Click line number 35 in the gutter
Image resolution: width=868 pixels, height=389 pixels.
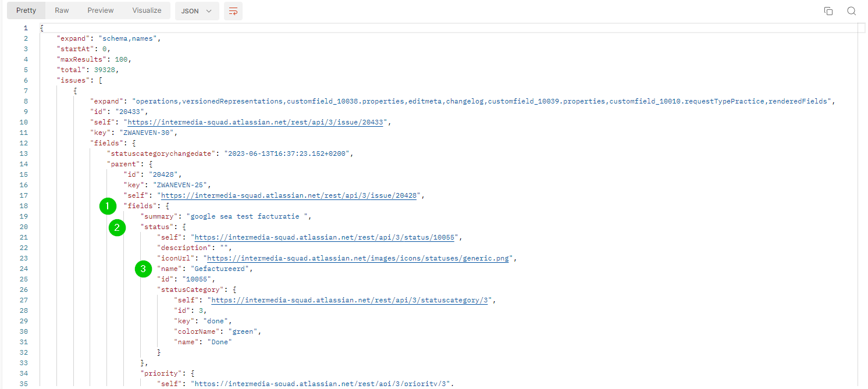(x=23, y=384)
